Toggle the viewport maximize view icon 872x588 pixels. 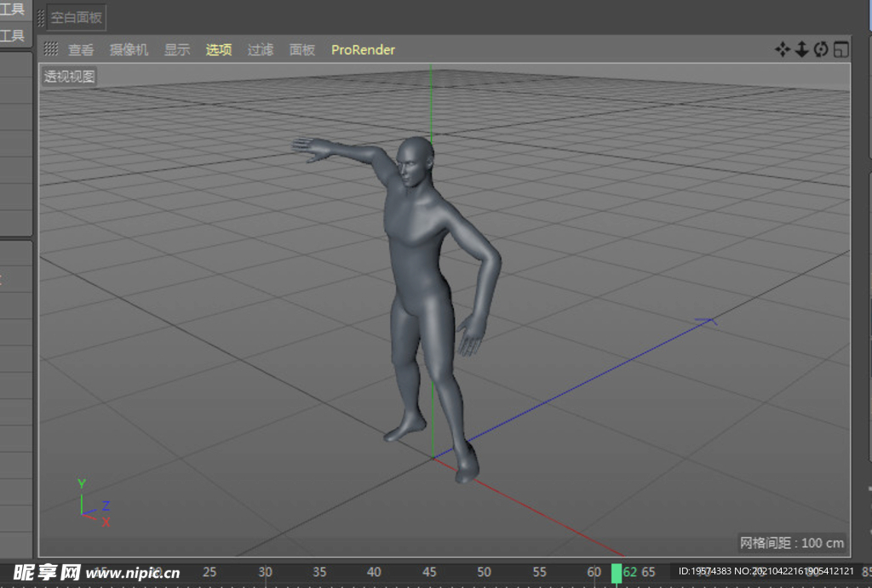coord(841,49)
